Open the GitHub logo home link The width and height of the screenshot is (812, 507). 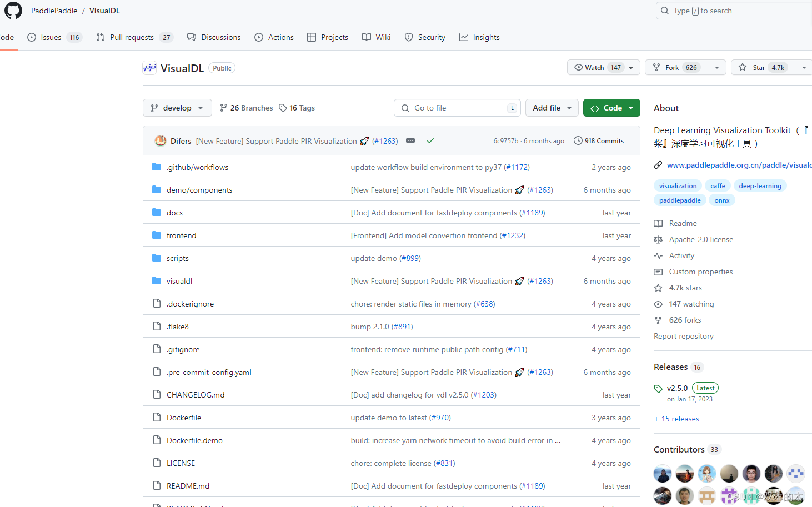click(13, 11)
